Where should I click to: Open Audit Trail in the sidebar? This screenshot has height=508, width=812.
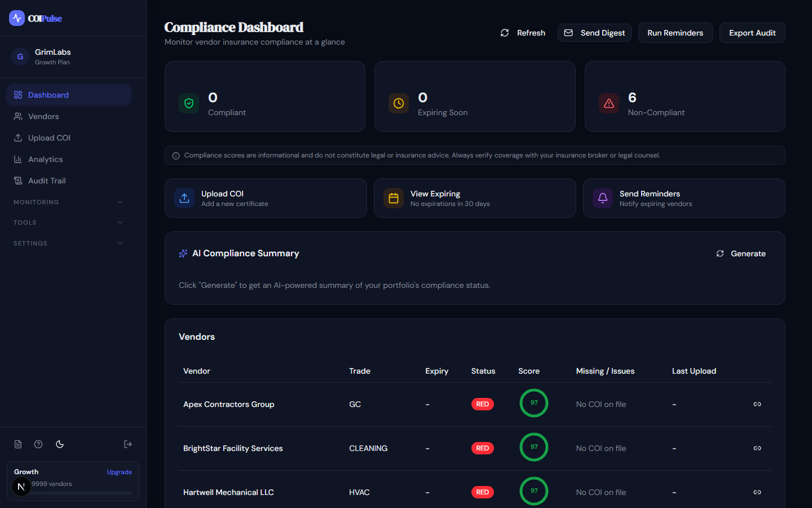[69, 181]
